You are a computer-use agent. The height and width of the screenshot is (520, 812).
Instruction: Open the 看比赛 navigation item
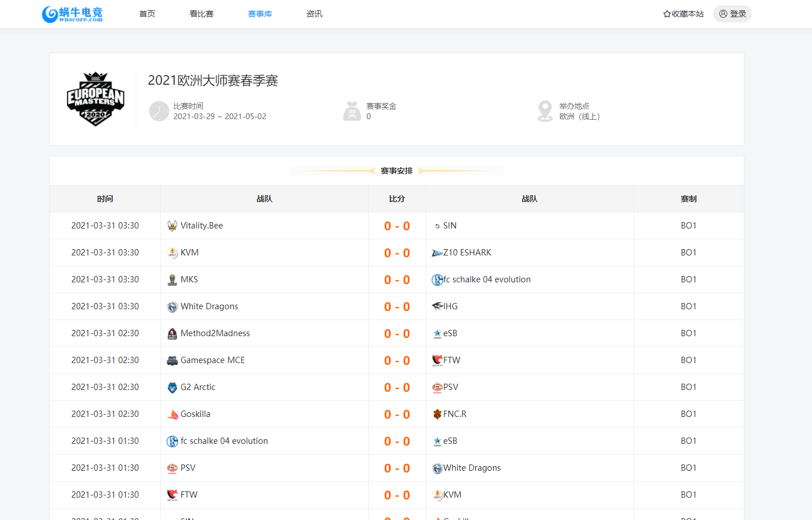click(x=202, y=14)
